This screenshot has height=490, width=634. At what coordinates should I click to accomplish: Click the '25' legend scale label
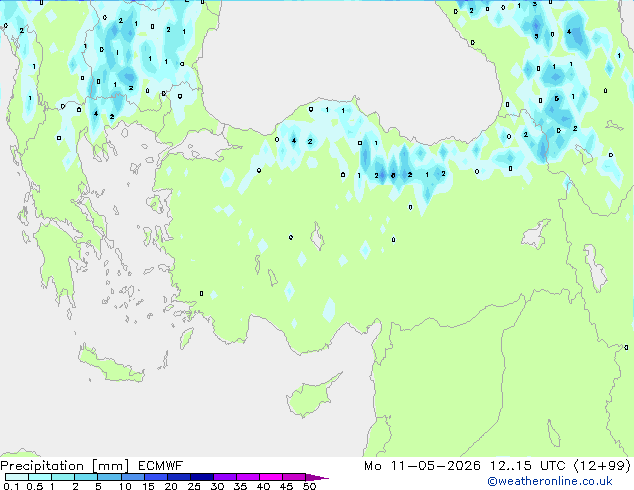point(194,486)
